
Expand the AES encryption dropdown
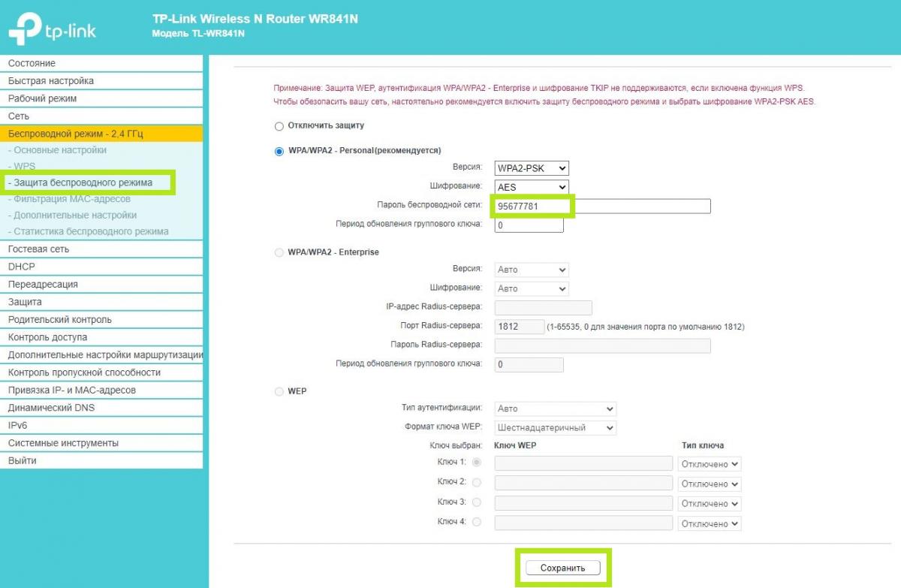532,187
